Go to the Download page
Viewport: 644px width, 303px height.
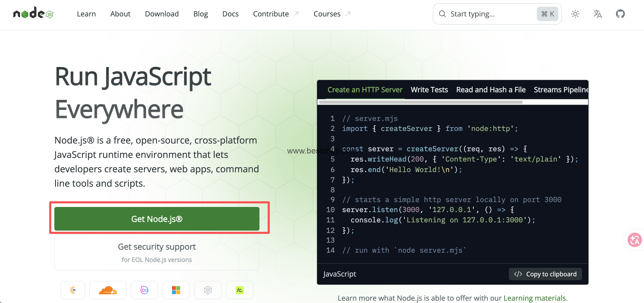click(162, 14)
